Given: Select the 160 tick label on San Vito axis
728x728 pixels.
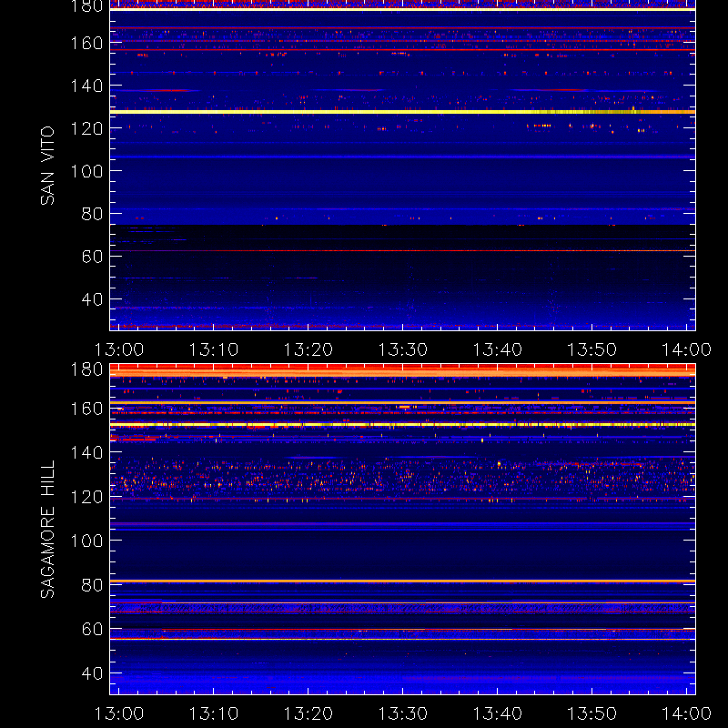Looking at the screenshot, I should click(86, 43).
